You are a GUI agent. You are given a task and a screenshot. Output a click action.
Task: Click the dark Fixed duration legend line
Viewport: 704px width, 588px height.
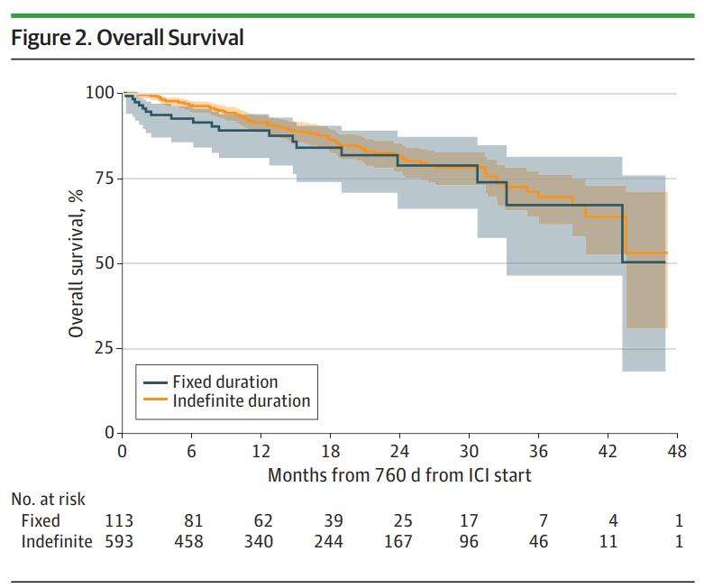click(156, 381)
